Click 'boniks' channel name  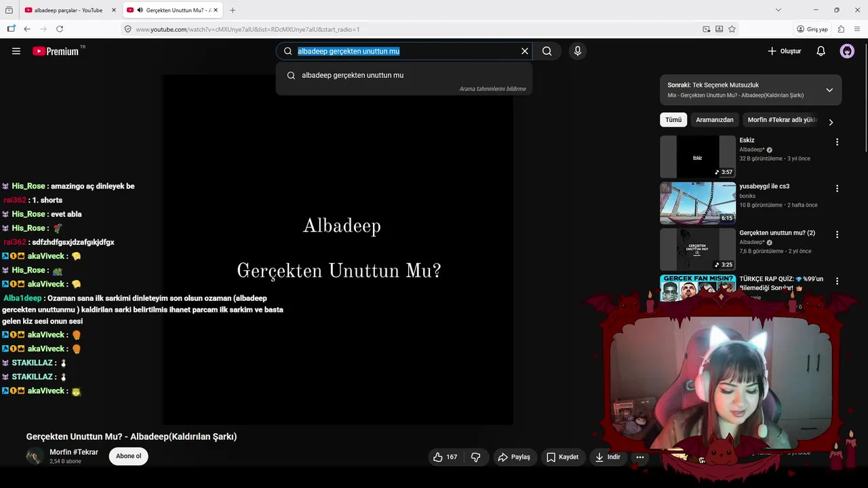point(747,196)
